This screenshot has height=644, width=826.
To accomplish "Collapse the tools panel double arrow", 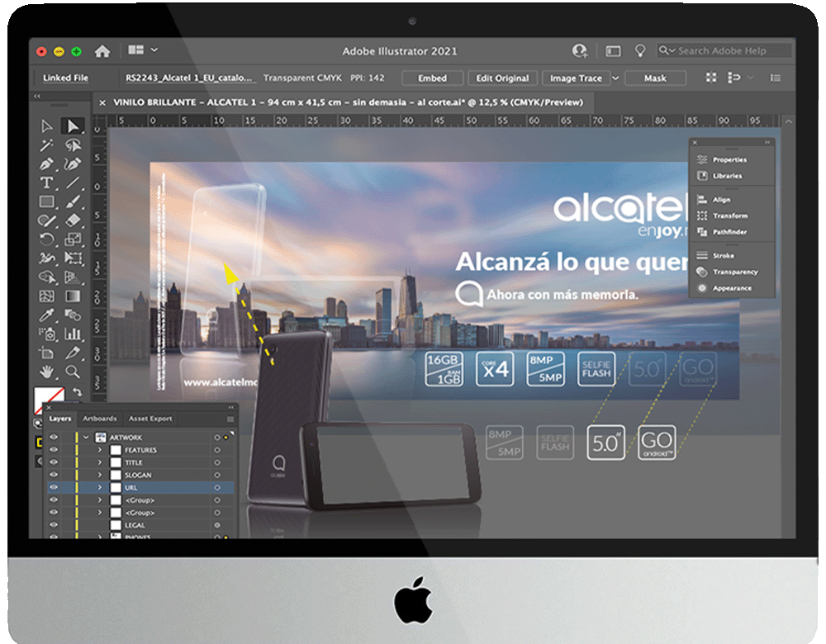I will click(37, 97).
